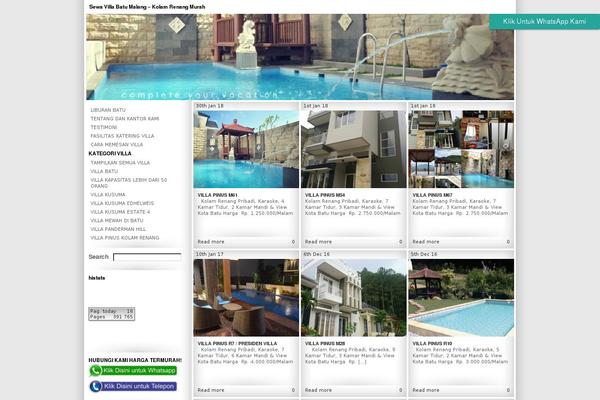Click Read more under Villa Pinus R10
This screenshot has width=600, height=400.
[x=426, y=390]
